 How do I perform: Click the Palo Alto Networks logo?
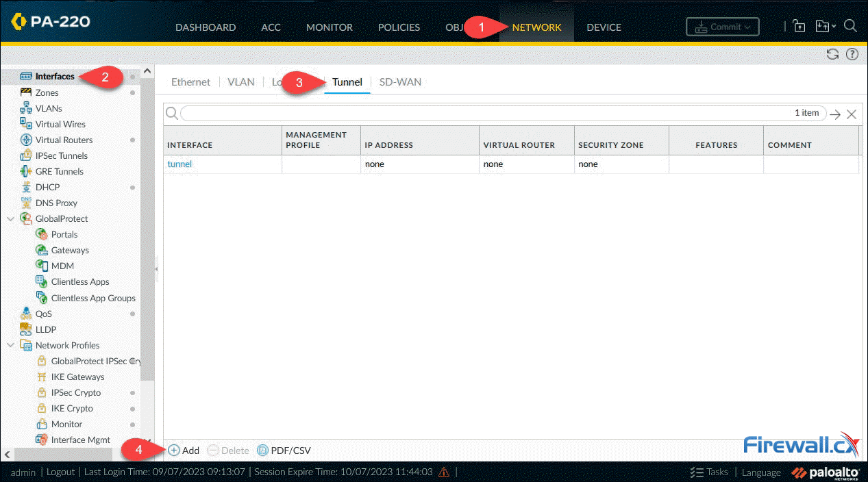click(x=826, y=472)
